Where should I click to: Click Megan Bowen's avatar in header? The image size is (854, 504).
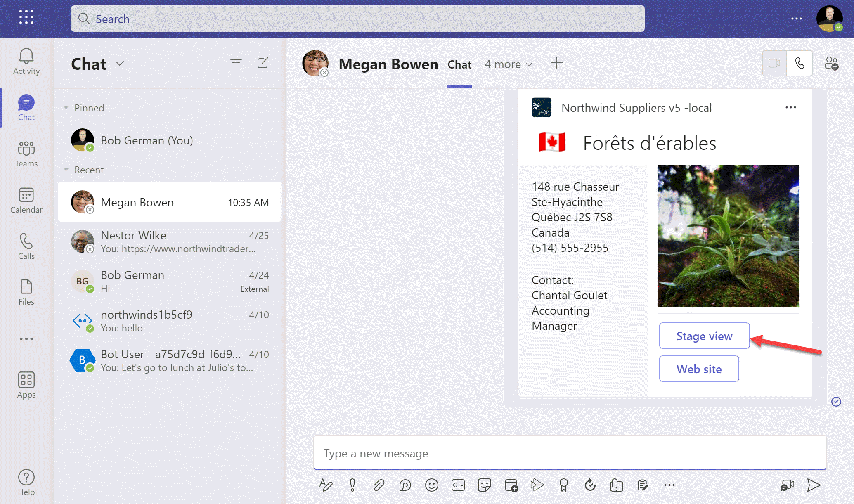click(x=315, y=63)
